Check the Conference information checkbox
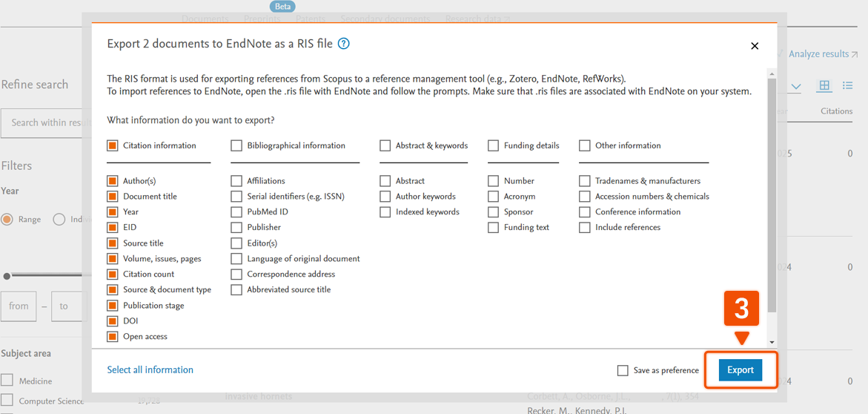Image resolution: width=868 pixels, height=414 pixels. [585, 211]
